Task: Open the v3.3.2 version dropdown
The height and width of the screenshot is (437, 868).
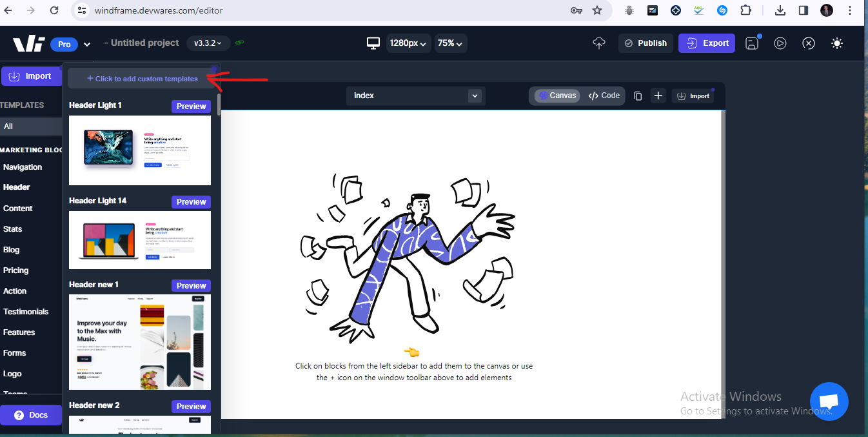Action: (208, 43)
